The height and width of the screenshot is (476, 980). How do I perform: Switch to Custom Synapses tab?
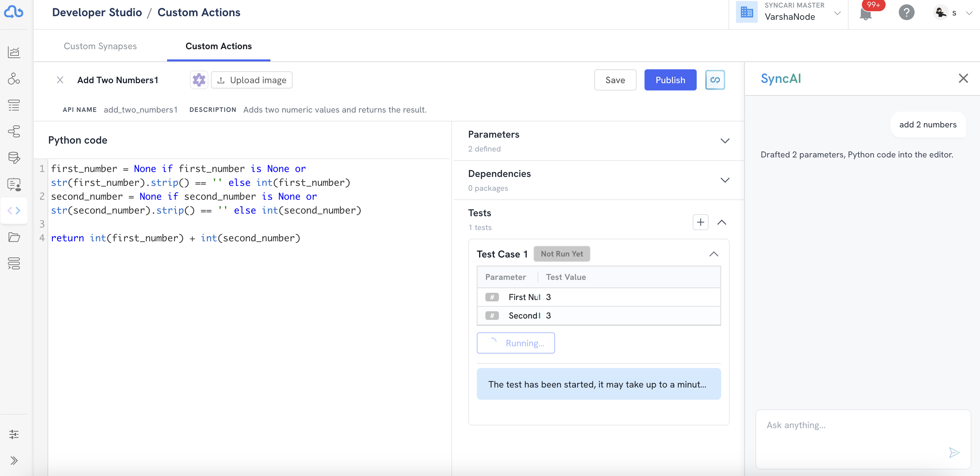pos(100,46)
